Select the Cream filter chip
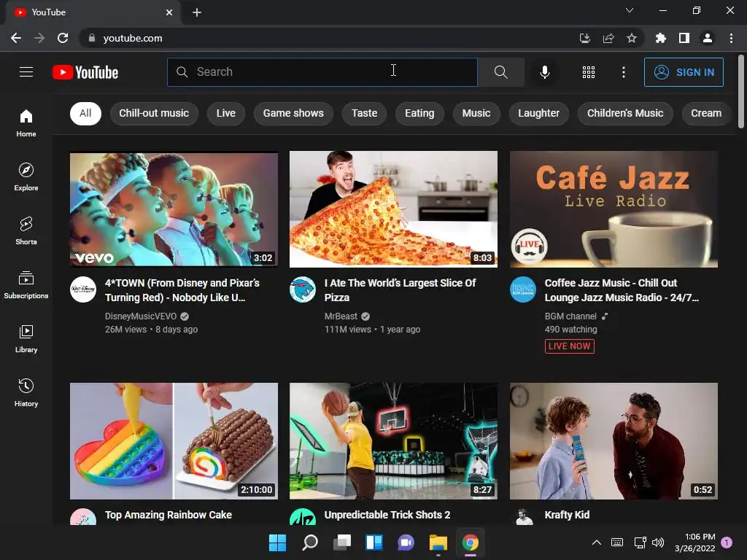The height and width of the screenshot is (560, 747). [x=706, y=113]
